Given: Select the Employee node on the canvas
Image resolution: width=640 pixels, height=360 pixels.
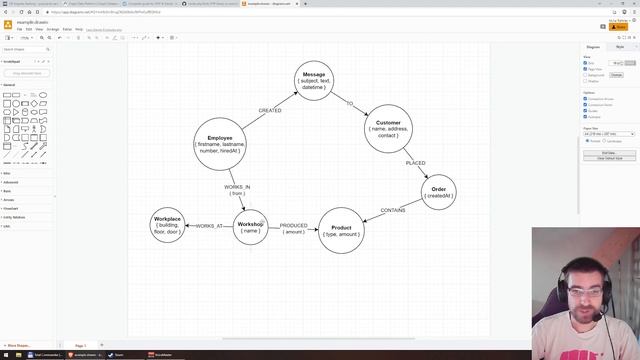Looking at the screenshot, I should (x=220, y=144).
